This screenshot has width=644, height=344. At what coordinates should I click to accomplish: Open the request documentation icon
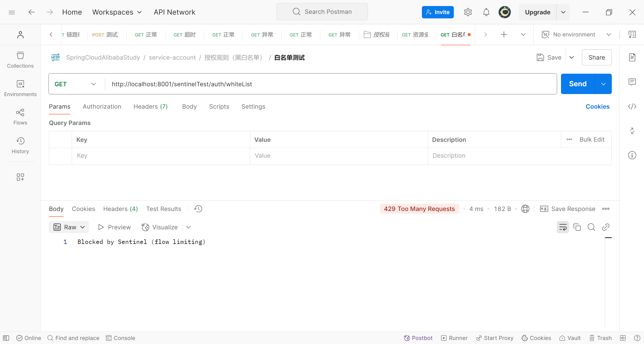pos(632,57)
